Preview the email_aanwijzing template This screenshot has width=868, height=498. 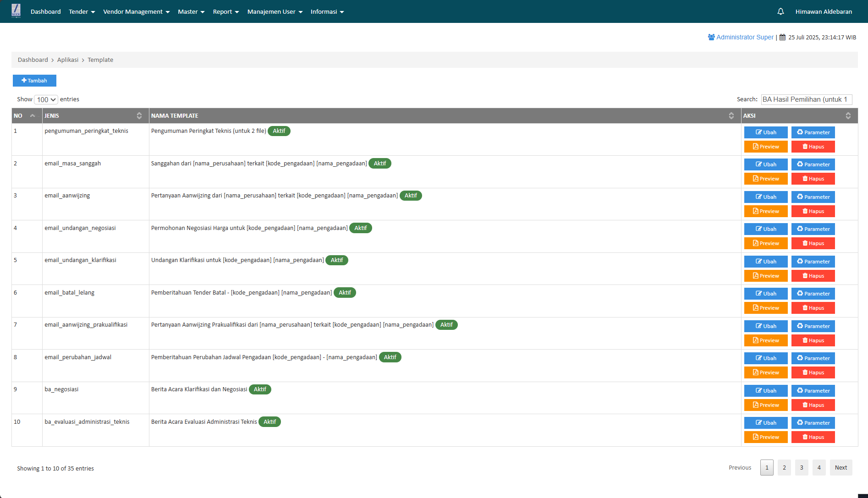[x=765, y=211]
